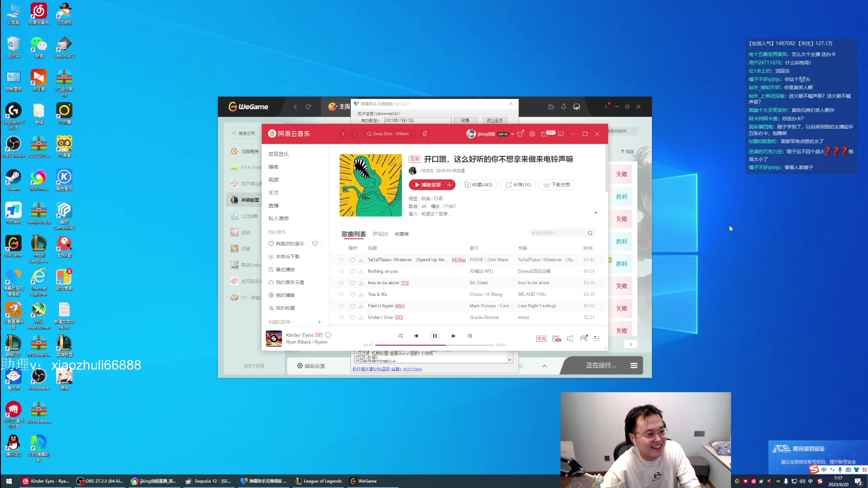Skip to the next track
Viewport: 868px width, 488px height.
pos(453,336)
